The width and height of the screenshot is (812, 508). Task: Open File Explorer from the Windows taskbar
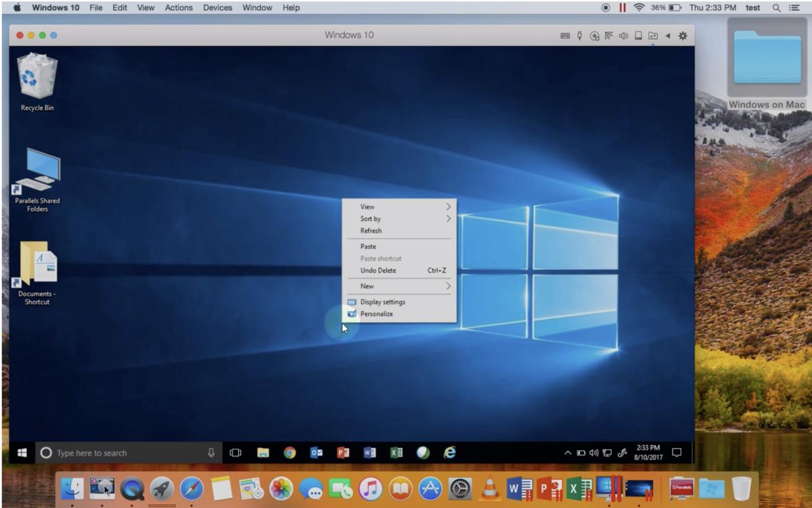[263, 453]
